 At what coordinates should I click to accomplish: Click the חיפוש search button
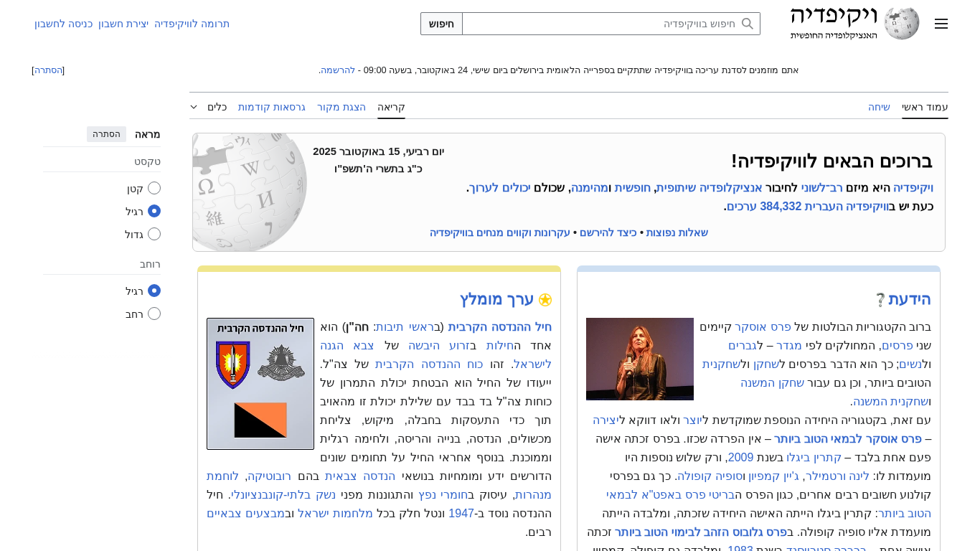click(441, 24)
